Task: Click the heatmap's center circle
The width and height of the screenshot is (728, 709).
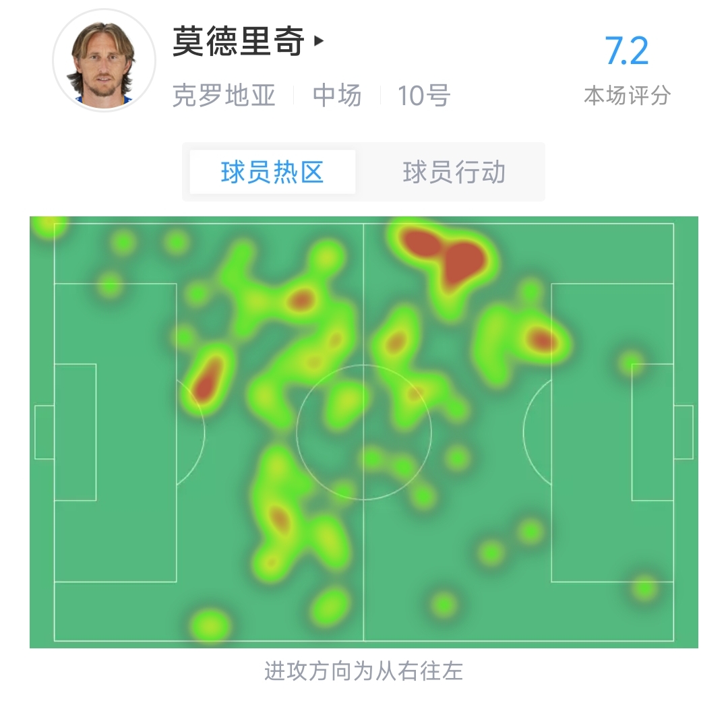Action: click(363, 432)
